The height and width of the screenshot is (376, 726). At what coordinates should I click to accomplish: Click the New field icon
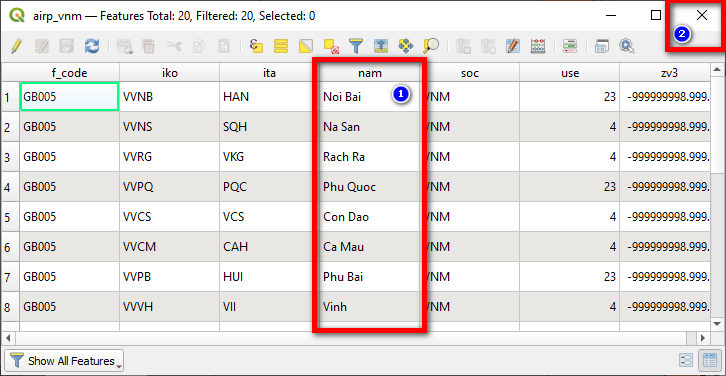click(463, 46)
